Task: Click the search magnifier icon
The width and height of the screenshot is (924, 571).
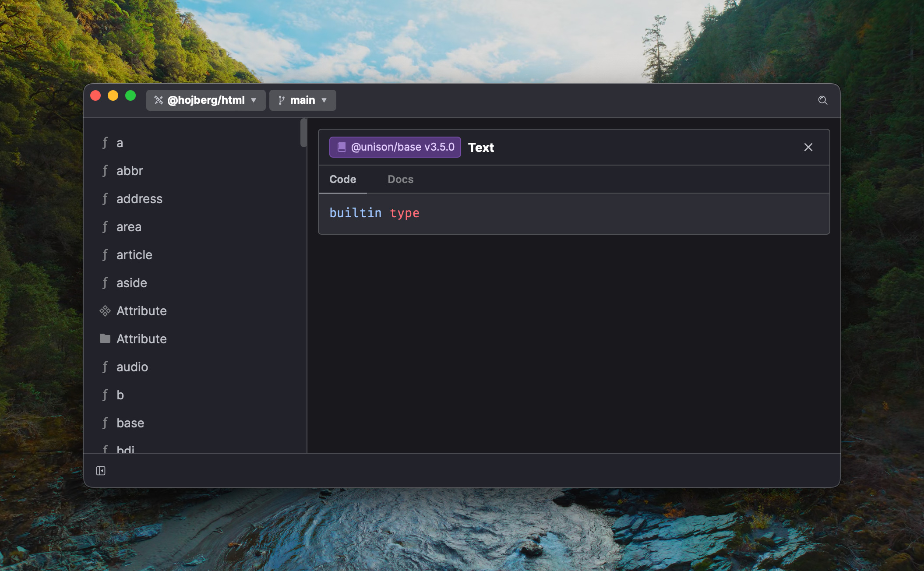Action: [822, 100]
